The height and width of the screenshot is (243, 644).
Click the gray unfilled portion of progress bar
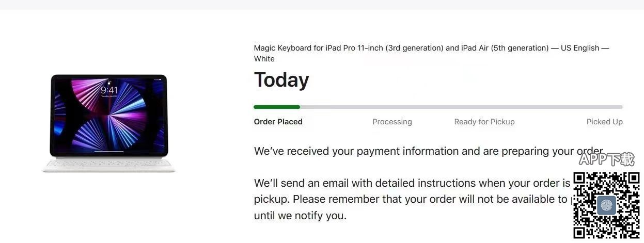click(x=460, y=107)
